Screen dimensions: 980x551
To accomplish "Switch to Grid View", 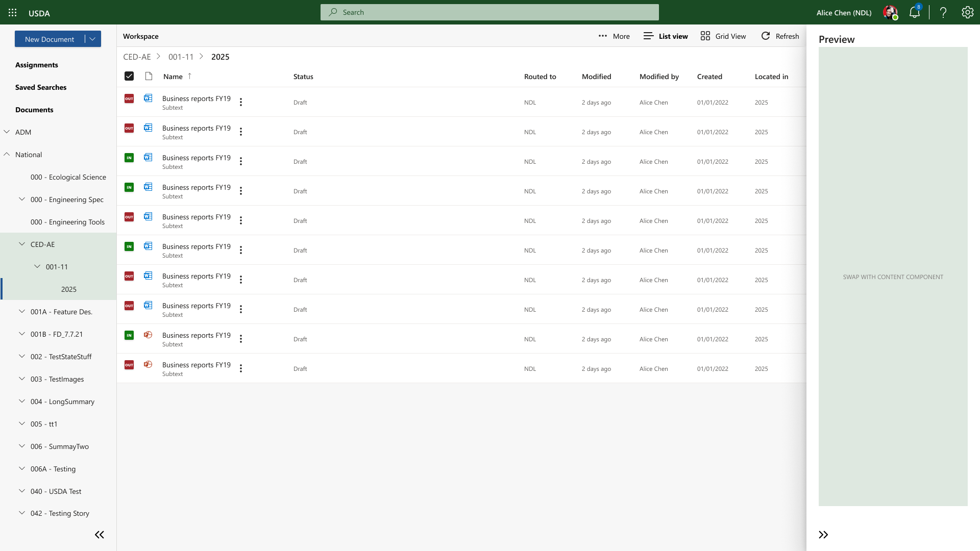I will 723,36.
